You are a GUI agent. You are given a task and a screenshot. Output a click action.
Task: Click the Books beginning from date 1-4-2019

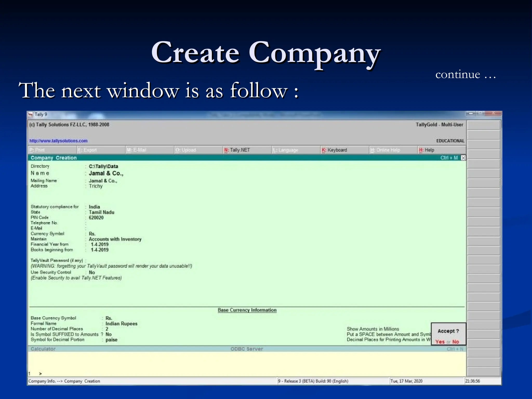click(99, 250)
